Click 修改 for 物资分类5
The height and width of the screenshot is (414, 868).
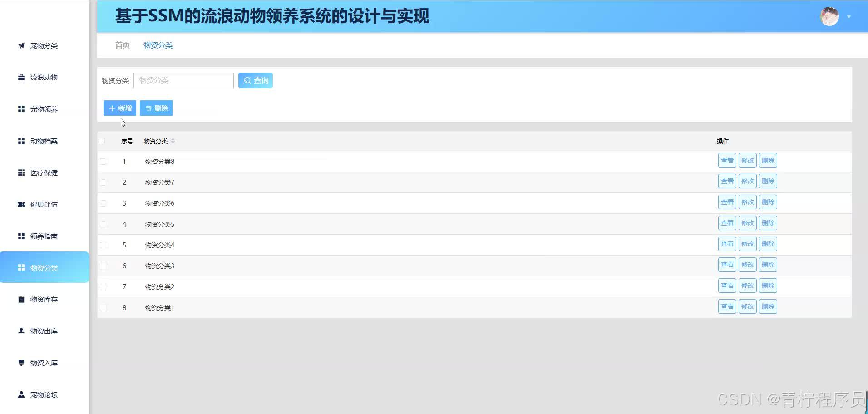(x=748, y=223)
